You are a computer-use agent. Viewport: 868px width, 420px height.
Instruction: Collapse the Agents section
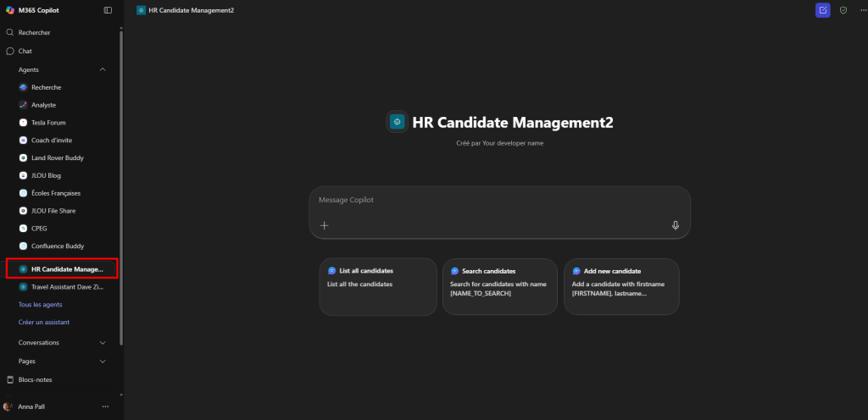point(103,69)
